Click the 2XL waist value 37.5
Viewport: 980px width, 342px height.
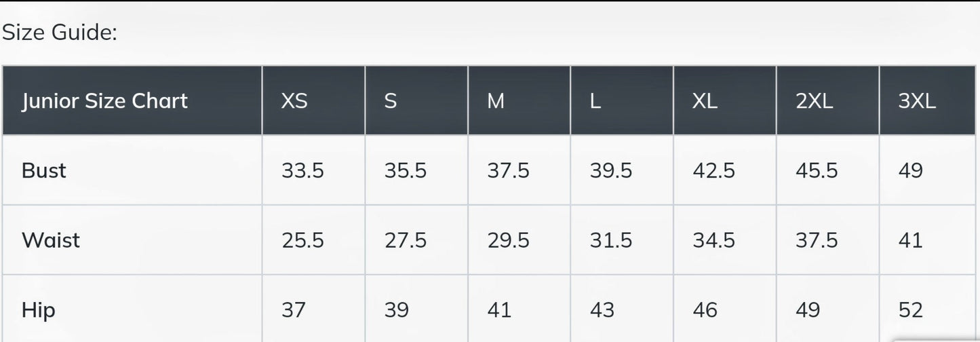[817, 240]
